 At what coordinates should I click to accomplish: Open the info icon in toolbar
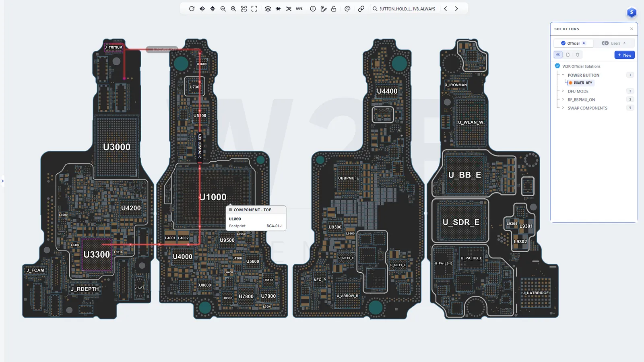(x=313, y=9)
